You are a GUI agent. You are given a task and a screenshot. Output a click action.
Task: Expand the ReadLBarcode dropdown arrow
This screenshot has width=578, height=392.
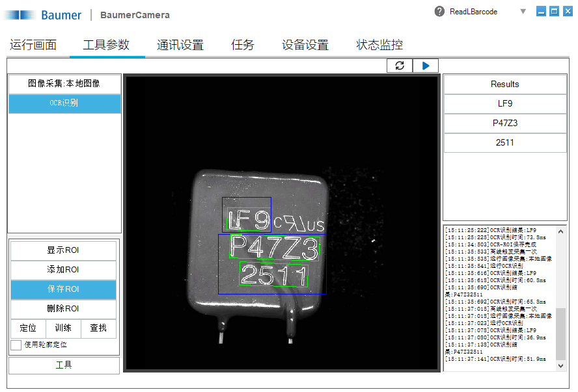tap(523, 12)
